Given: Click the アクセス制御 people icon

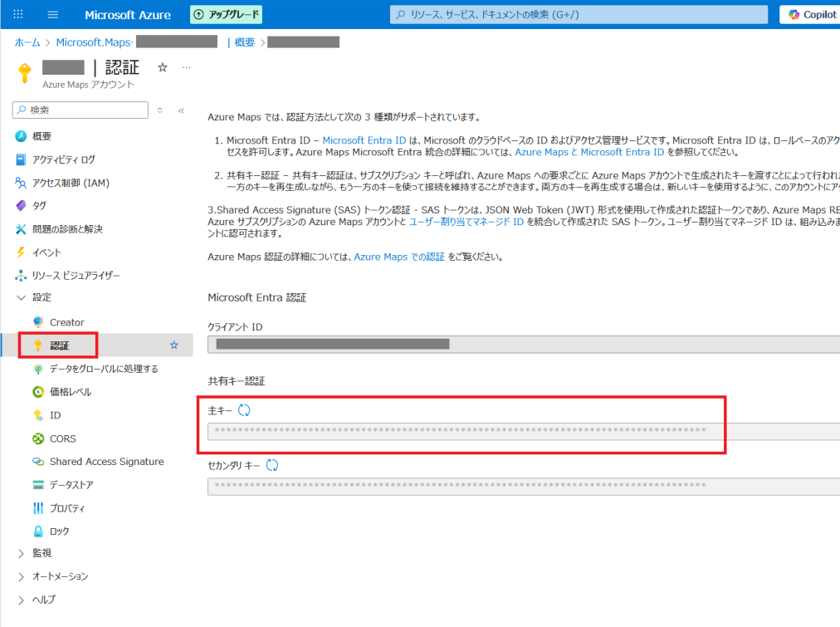Looking at the screenshot, I should coord(21,183).
